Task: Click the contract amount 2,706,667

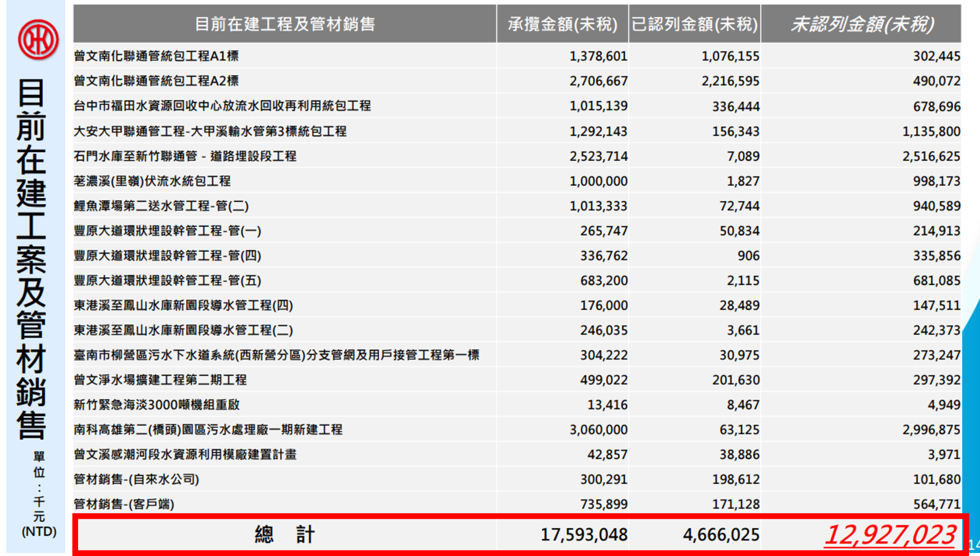Action: (598, 81)
